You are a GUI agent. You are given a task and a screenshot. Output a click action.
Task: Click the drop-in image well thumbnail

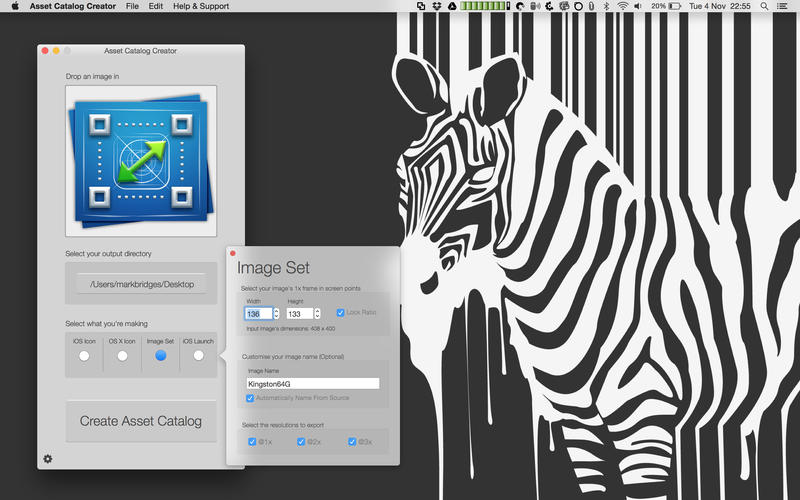click(141, 161)
